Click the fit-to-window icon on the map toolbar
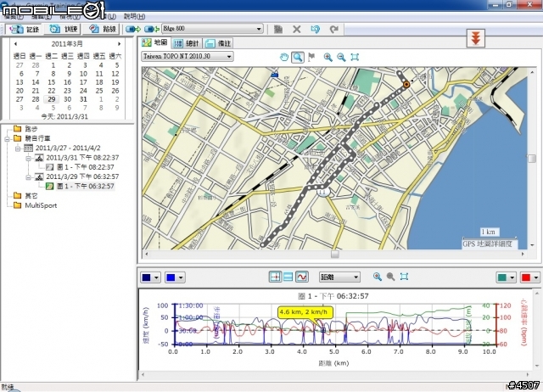The image size is (543, 392). (x=355, y=57)
